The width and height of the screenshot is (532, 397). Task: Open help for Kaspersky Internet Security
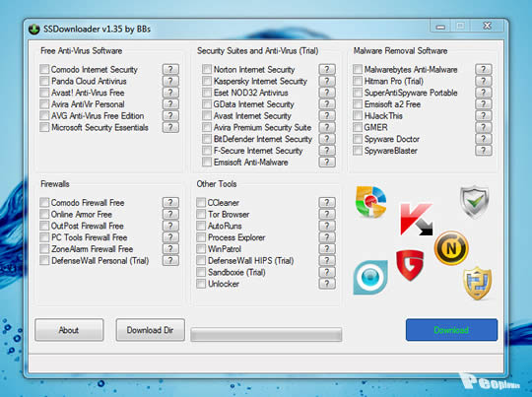[x=327, y=81]
